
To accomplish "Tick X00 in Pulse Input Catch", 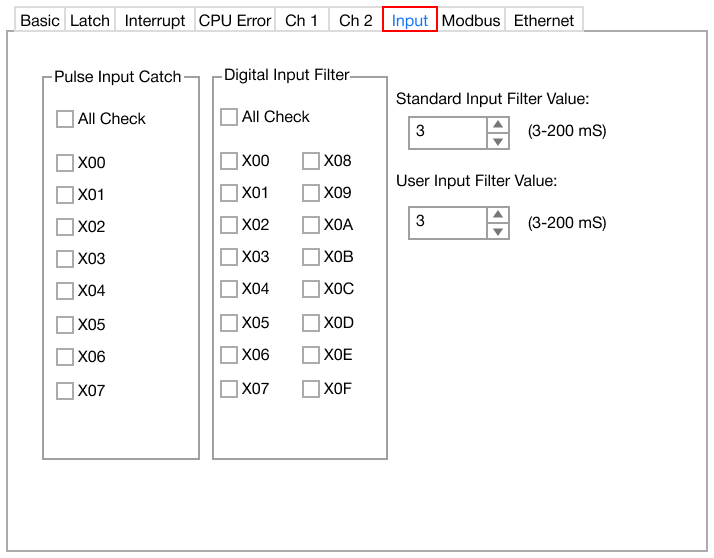I will (x=65, y=163).
